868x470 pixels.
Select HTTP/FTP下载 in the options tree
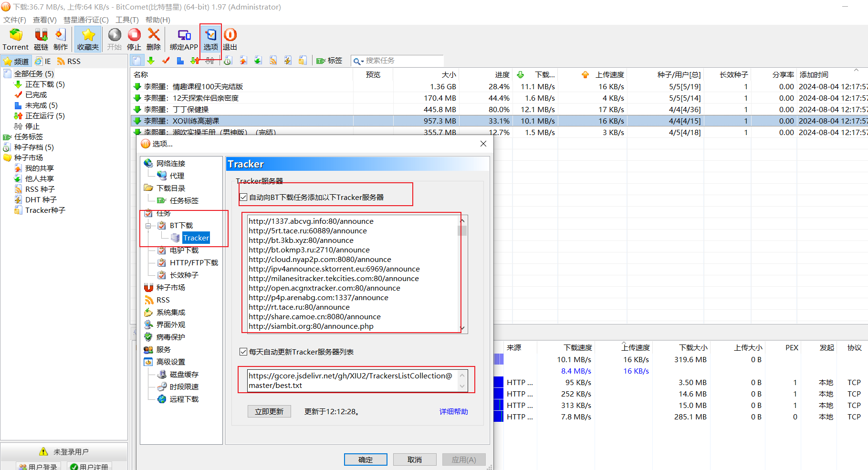(x=194, y=262)
